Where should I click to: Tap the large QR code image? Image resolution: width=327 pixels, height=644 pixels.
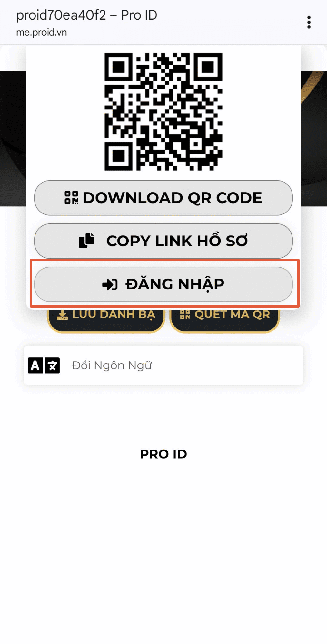(163, 112)
